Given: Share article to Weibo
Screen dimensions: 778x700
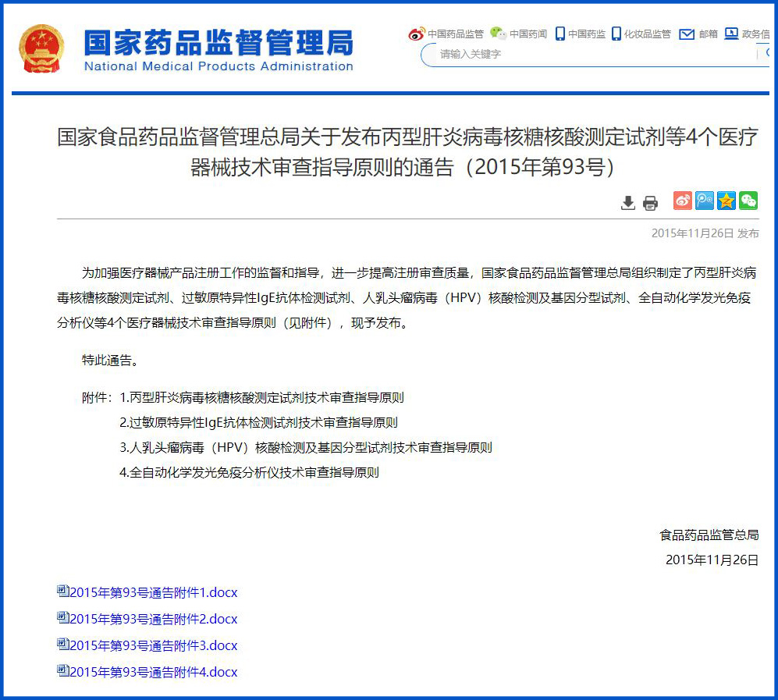Looking at the screenshot, I should (683, 201).
